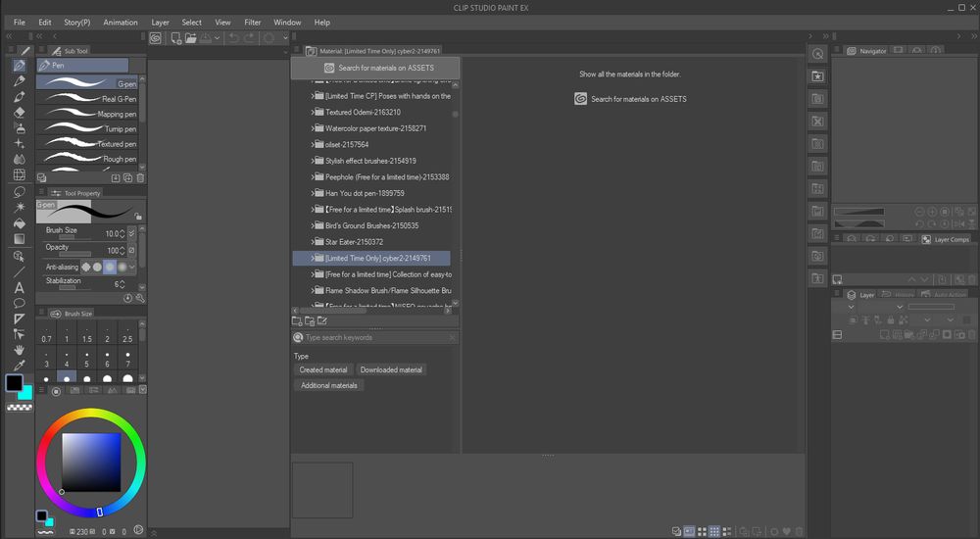Select brush size preset 2.5
Viewport: 980px width, 539px height.
coord(127,334)
